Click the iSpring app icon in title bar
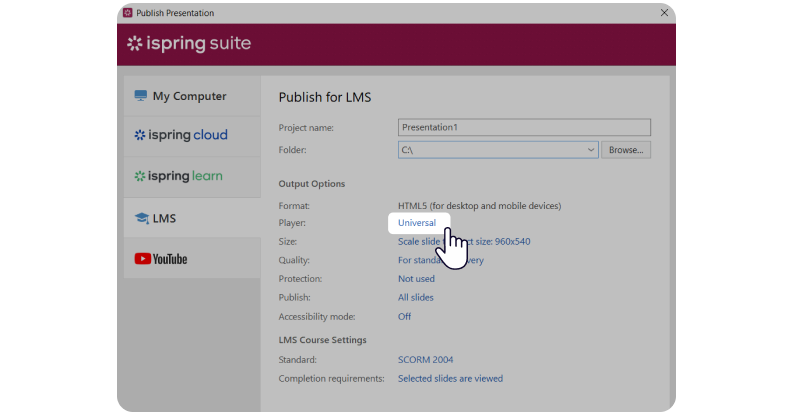The width and height of the screenshot is (792, 412). coord(128,13)
